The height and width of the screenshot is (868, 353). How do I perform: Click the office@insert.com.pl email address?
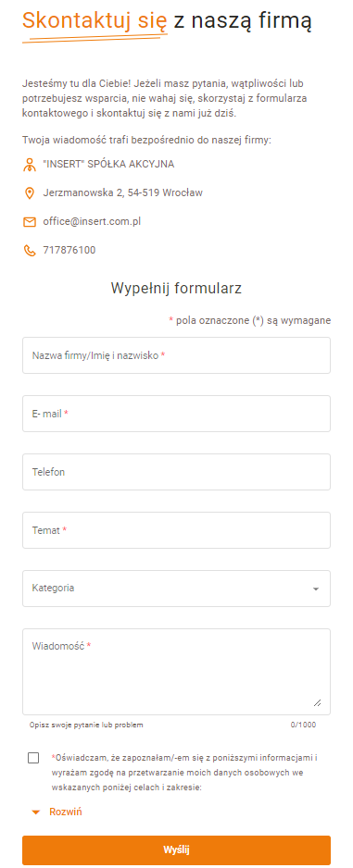92,222
